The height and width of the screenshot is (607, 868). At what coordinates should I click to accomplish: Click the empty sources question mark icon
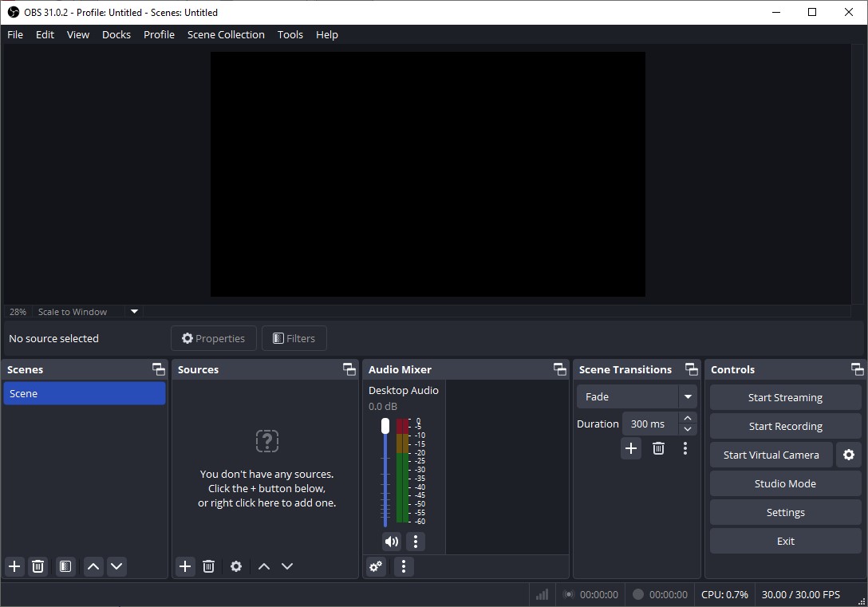[x=266, y=441]
